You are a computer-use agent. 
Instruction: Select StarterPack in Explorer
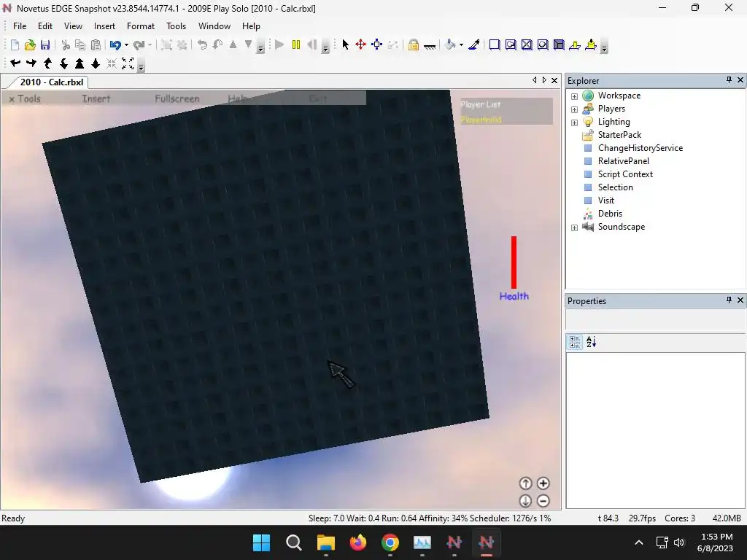619,135
